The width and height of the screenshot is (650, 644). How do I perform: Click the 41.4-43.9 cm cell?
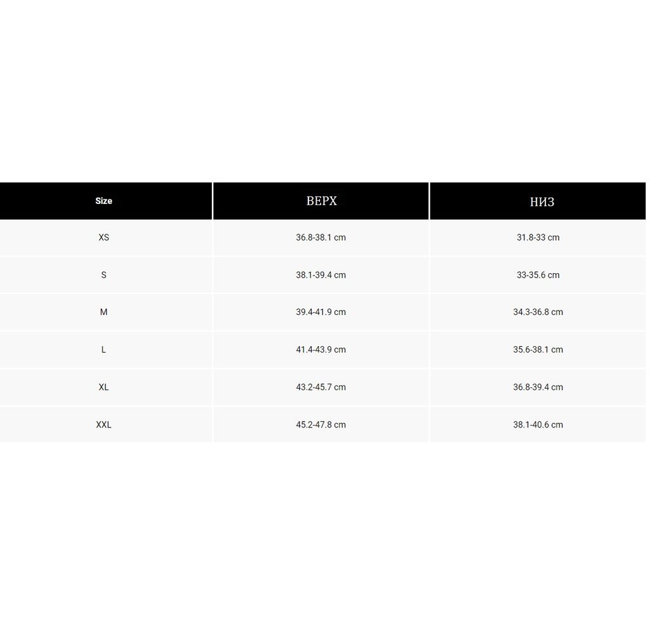click(x=321, y=349)
